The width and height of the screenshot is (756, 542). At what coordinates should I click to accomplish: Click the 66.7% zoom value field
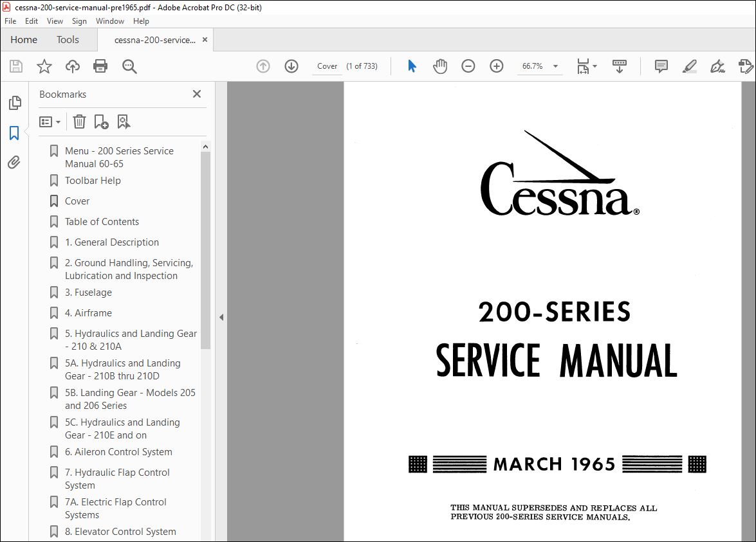click(x=532, y=66)
